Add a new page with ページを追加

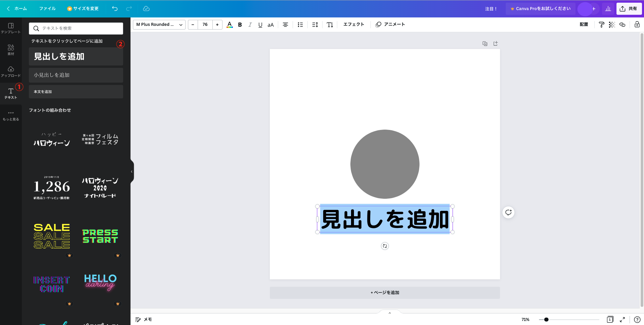(385, 292)
